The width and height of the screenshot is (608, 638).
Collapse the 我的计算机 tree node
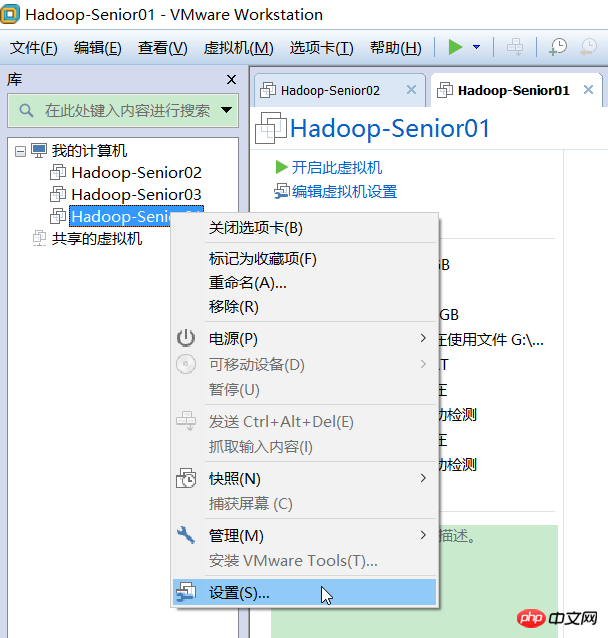(20, 152)
